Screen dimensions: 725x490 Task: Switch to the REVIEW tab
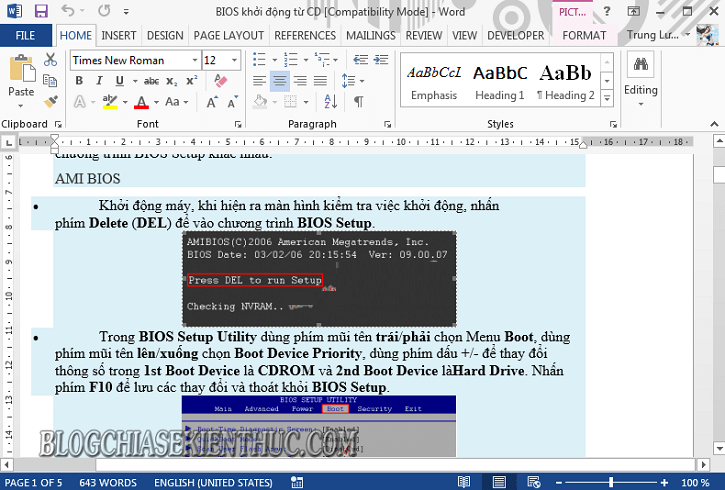[x=424, y=36]
